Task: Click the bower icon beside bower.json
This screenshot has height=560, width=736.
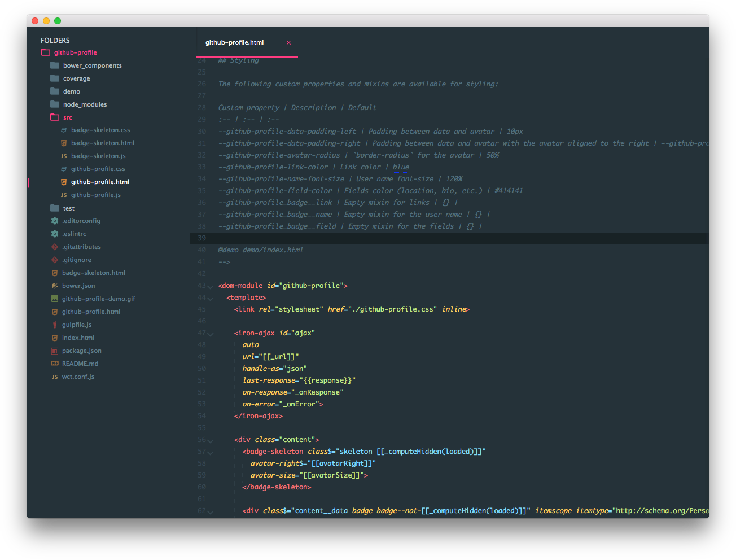Action: tap(55, 286)
